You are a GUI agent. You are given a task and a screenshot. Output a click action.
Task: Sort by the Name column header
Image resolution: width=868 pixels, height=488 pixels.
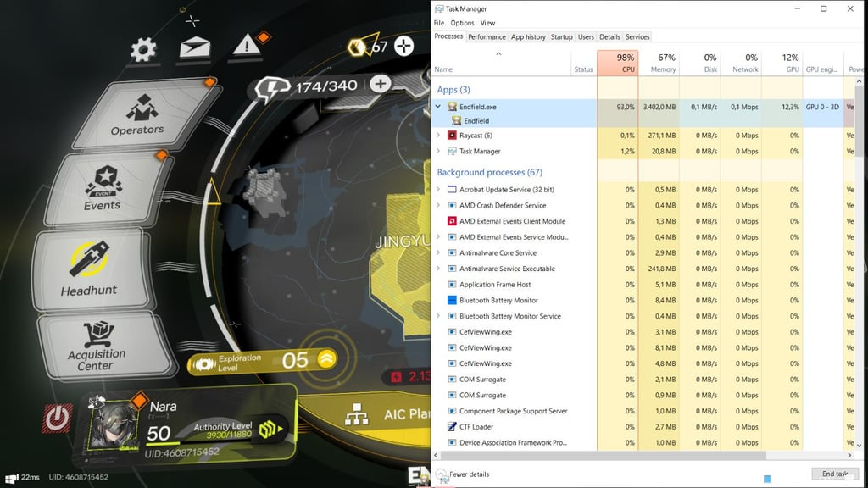pyautogui.click(x=501, y=63)
